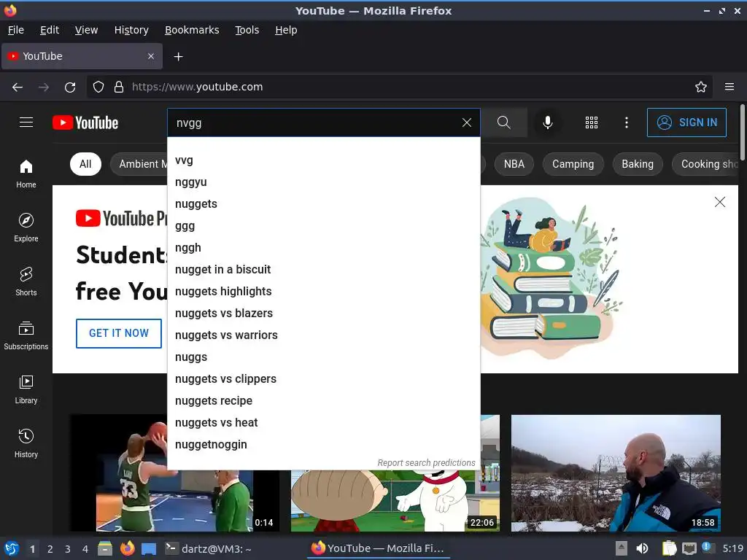Screen dimensions: 747x560
Task: Open the Firefox application menu
Action: [729, 87]
